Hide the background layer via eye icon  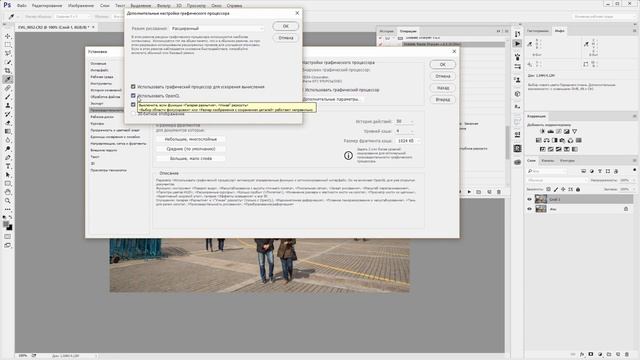click(530, 209)
